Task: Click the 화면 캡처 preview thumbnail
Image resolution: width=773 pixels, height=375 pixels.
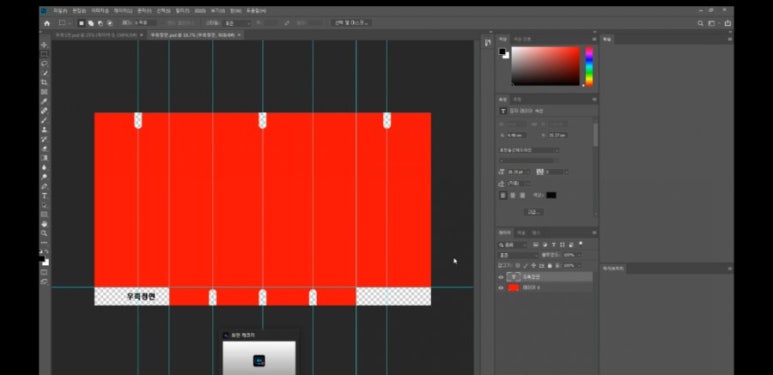Action: coord(259,358)
